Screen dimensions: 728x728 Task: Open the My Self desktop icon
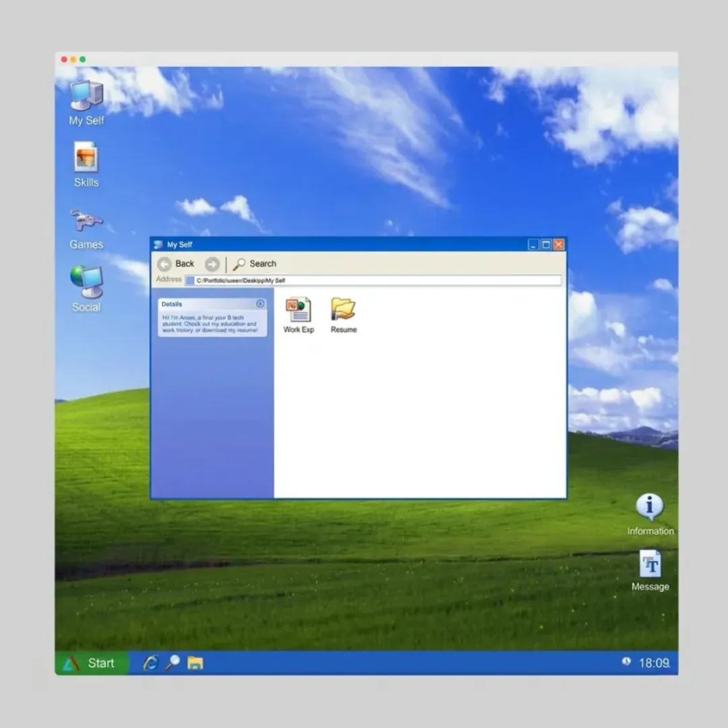coord(86,102)
